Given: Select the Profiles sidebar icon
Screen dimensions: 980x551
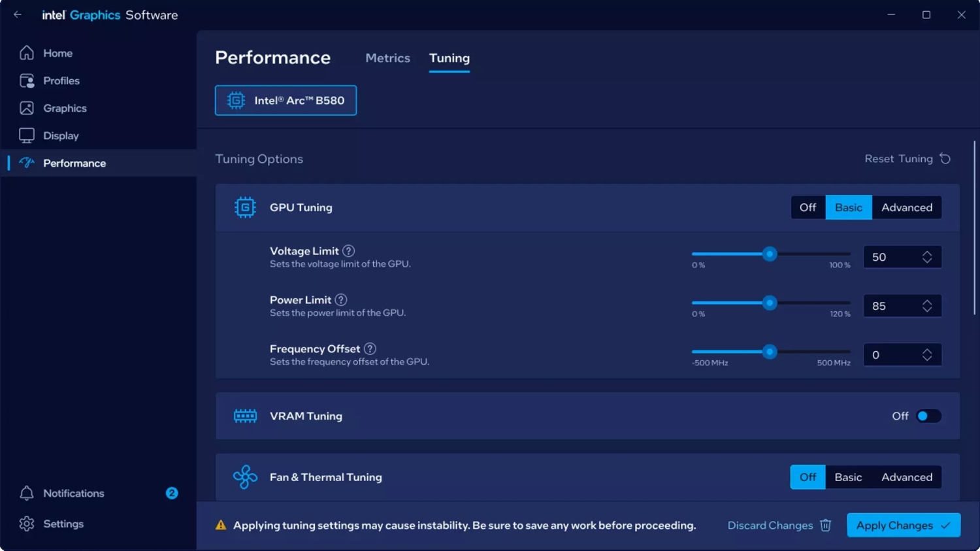Looking at the screenshot, I should [x=26, y=80].
